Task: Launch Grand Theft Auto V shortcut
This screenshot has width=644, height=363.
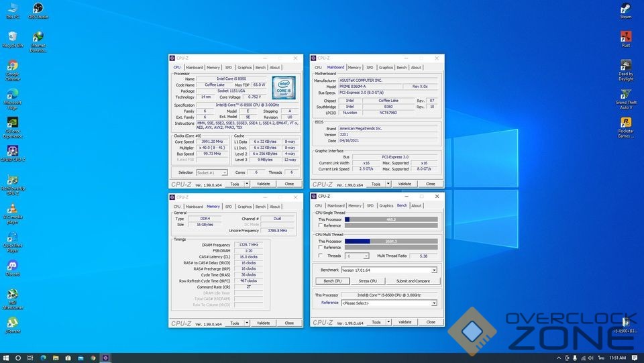Action: point(625,99)
